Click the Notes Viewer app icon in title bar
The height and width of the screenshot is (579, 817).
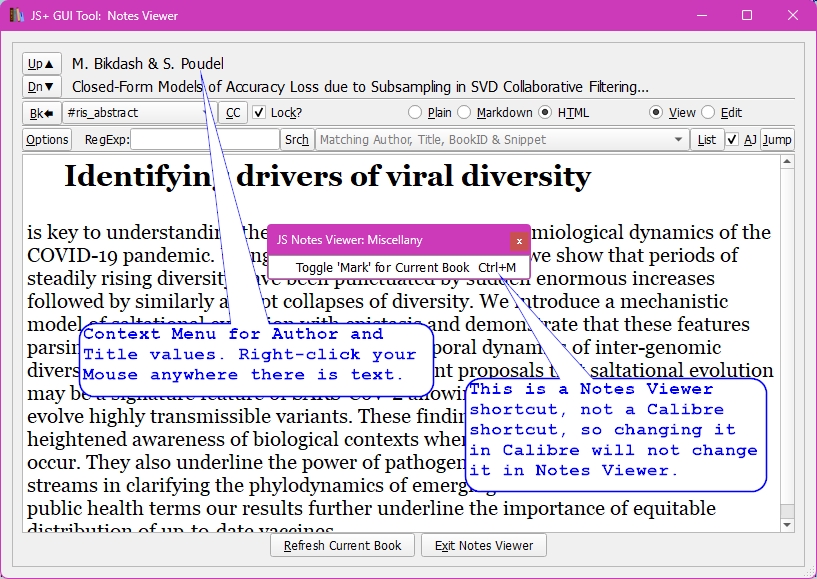[x=17, y=15]
